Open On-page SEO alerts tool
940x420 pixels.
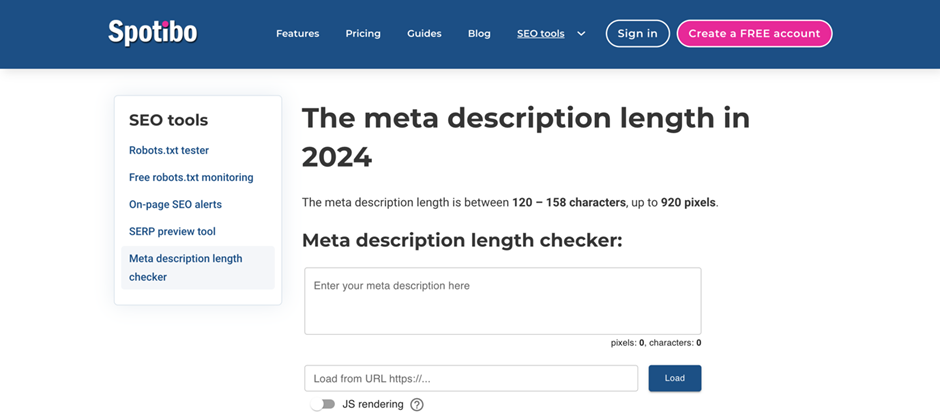tap(175, 204)
